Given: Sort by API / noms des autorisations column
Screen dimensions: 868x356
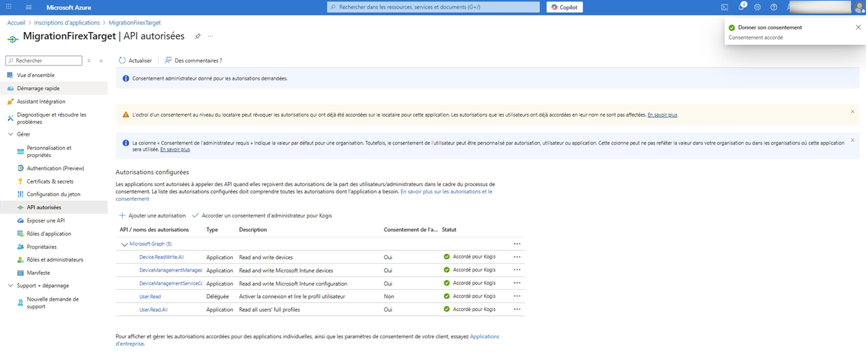Looking at the screenshot, I should click(x=154, y=230).
